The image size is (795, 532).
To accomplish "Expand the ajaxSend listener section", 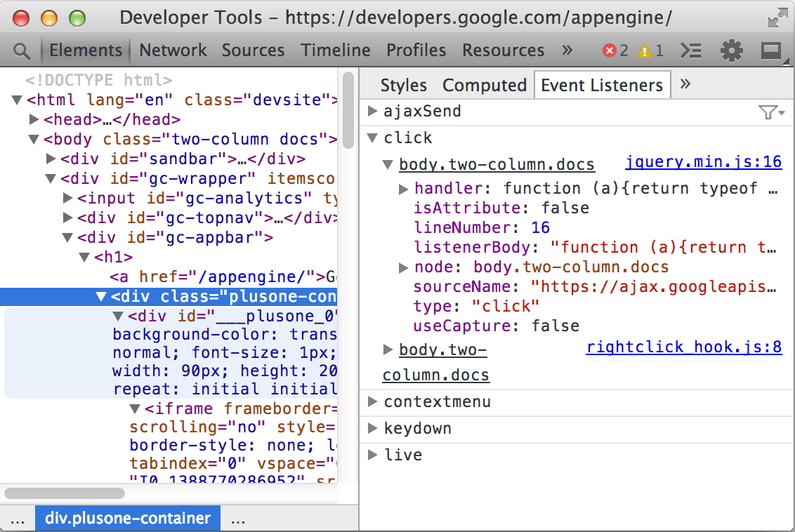I will (372, 111).
